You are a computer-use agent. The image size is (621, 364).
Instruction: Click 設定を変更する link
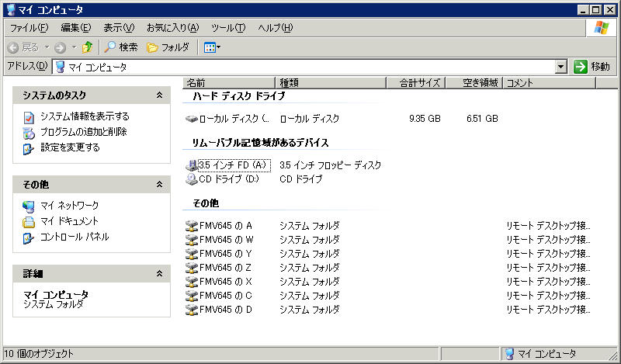tap(70, 147)
